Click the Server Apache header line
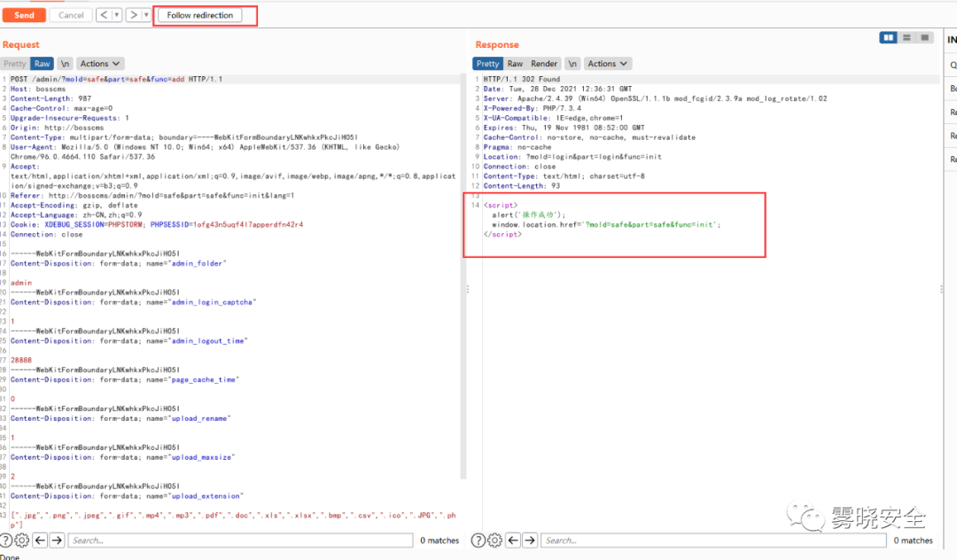This screenshot has height=560, width=957. click(x=655, y=99)
